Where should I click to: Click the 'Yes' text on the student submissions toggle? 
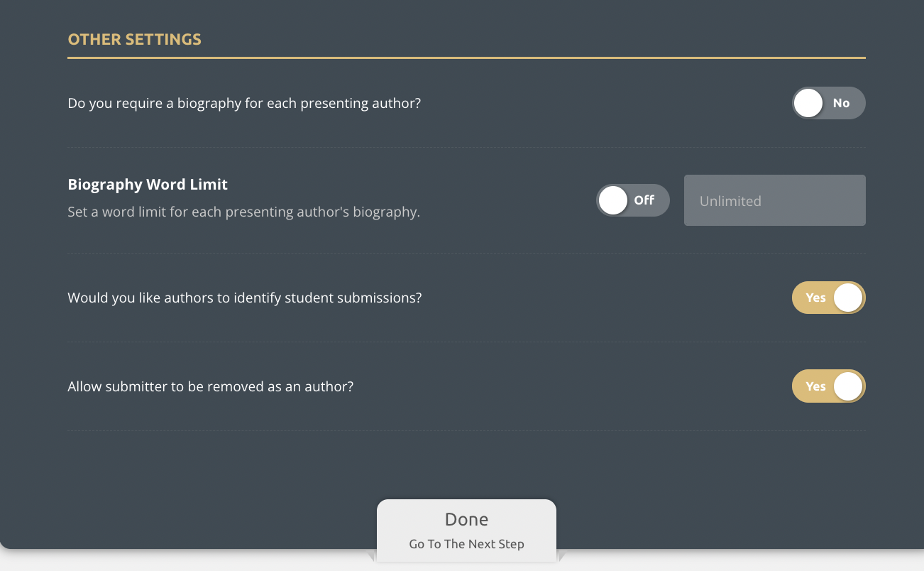[815, 298]
